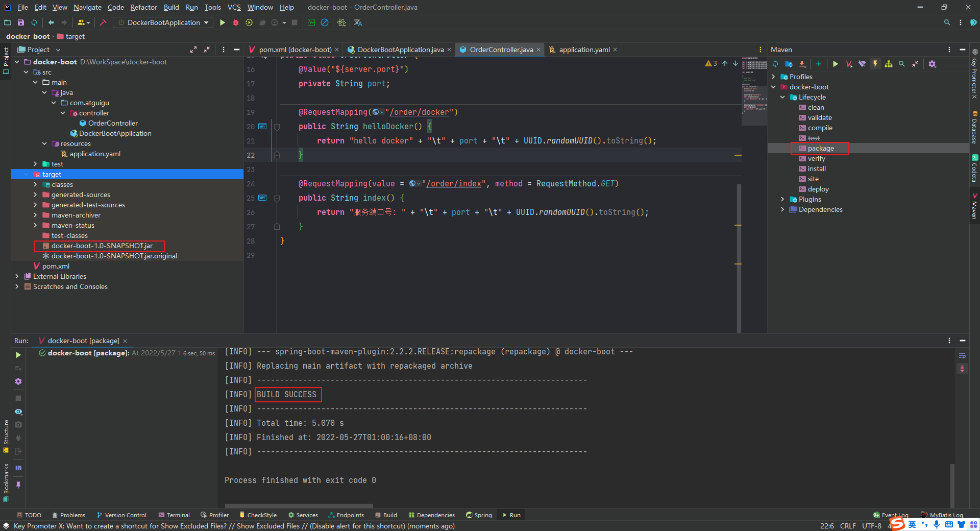Click the Debug bug icon in the toolbar
980x531 pixels.
pos(235,22)
